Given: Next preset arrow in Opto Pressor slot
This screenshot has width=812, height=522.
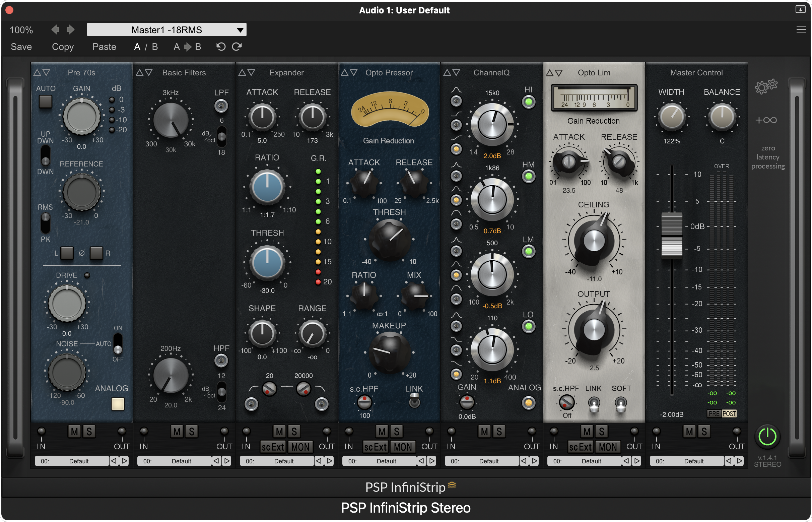Looking at the screenshot, I should click(431, 461).
